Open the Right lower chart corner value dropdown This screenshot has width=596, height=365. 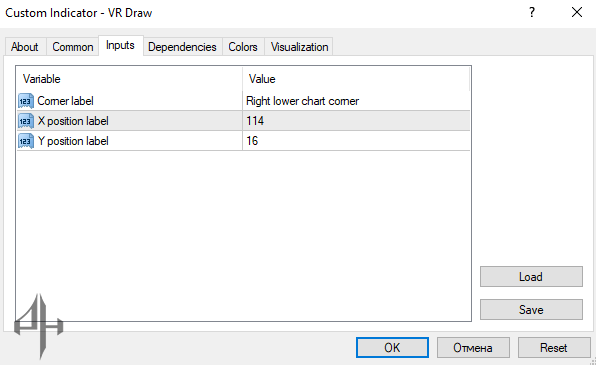click(356, 101)
